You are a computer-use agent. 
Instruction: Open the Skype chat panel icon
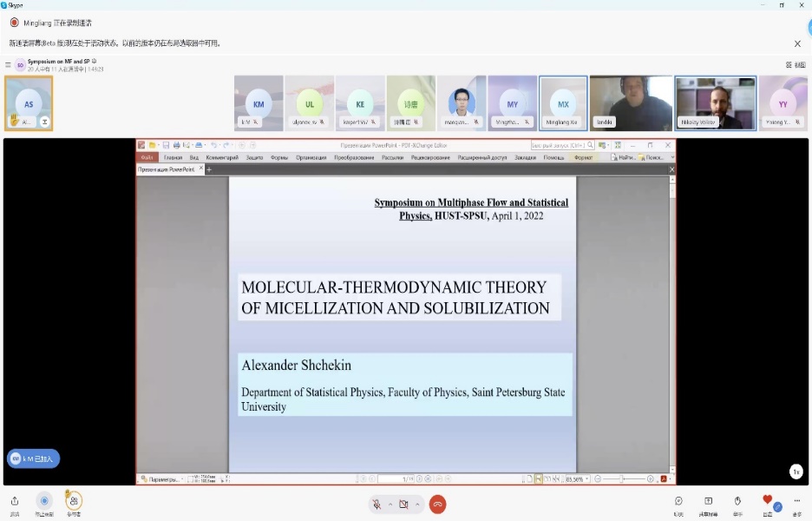coord(678,501)
